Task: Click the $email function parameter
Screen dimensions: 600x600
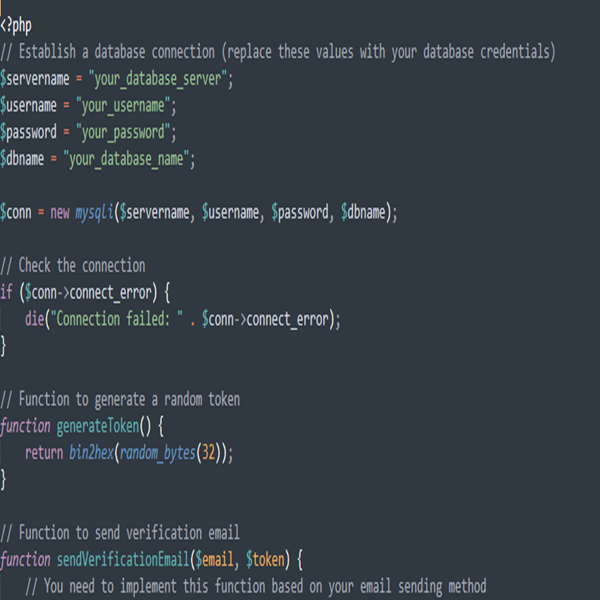Action: pos(216,559)
